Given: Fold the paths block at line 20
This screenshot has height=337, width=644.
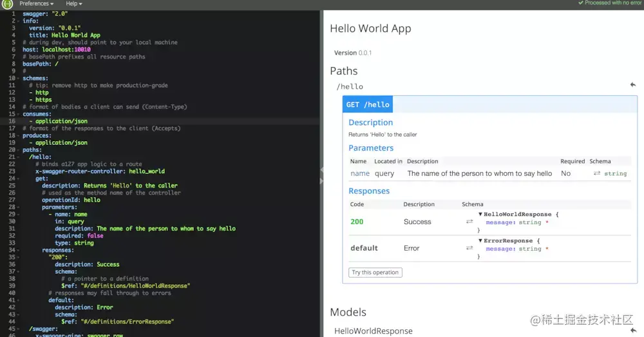Looking at the screenshot, I should click(18, 150).
